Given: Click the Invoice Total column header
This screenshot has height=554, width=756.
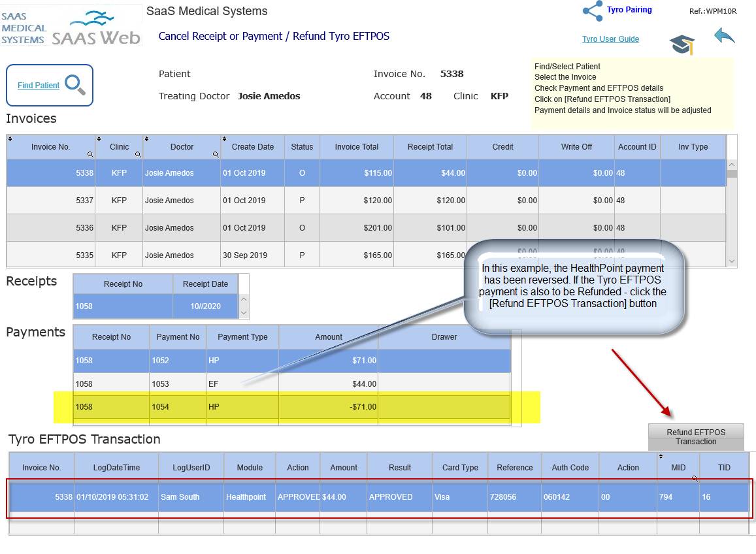Looking at the screenshot, I should [x=357, y=147].
